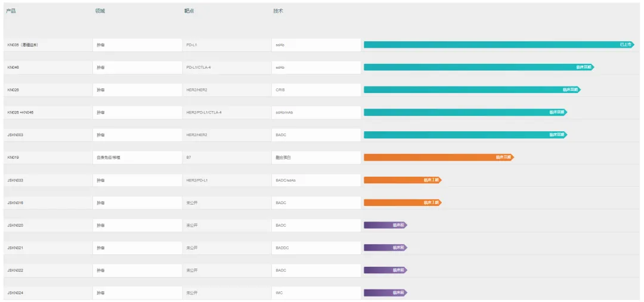Click the IMC technology cell
This screenshot has height=302, width=644.
click(x=279, y=293)
